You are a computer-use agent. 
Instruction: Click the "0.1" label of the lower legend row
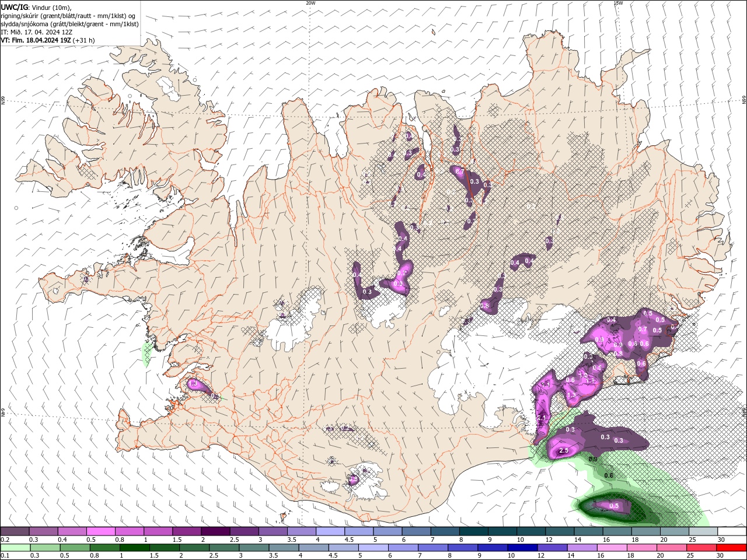[5, 556]
